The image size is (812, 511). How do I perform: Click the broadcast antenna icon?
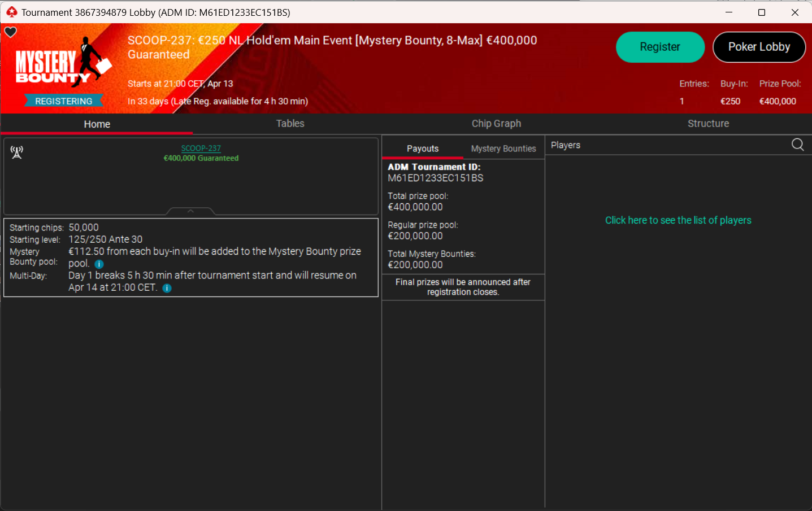[x=17, y=152]
